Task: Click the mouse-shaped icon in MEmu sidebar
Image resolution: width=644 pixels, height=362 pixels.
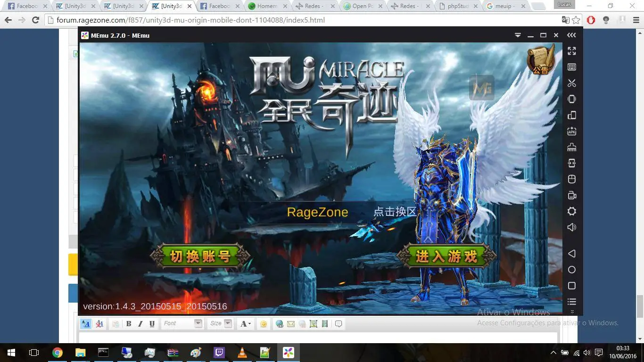Action: pos(572,179)
